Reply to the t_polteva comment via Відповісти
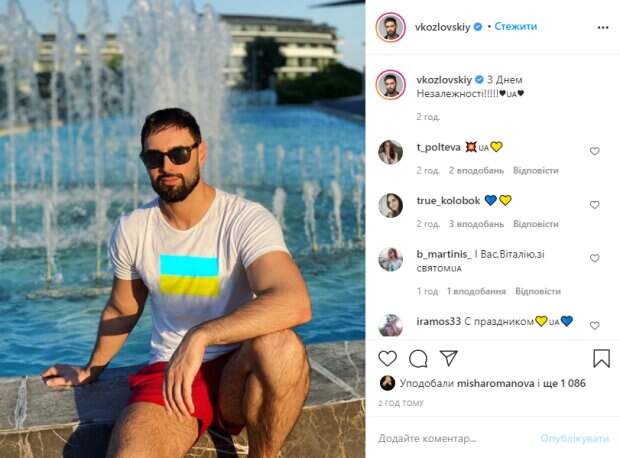This screenshot has height=458, width=620. click(x=536, y=170)
